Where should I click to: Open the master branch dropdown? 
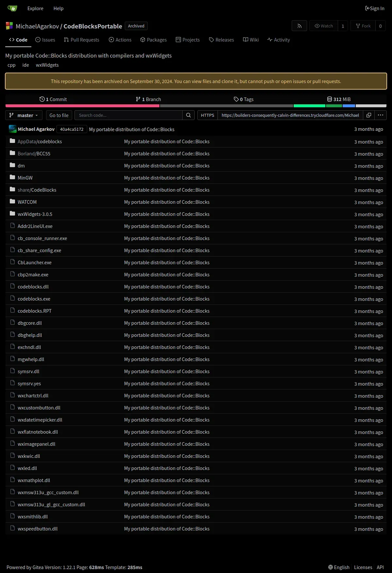[24, 115]
